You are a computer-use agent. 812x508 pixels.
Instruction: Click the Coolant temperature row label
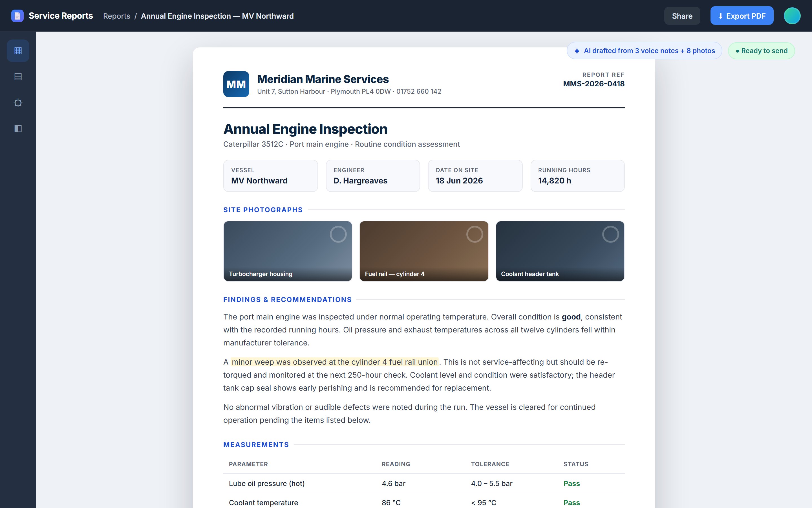click(x=263, y=503)
